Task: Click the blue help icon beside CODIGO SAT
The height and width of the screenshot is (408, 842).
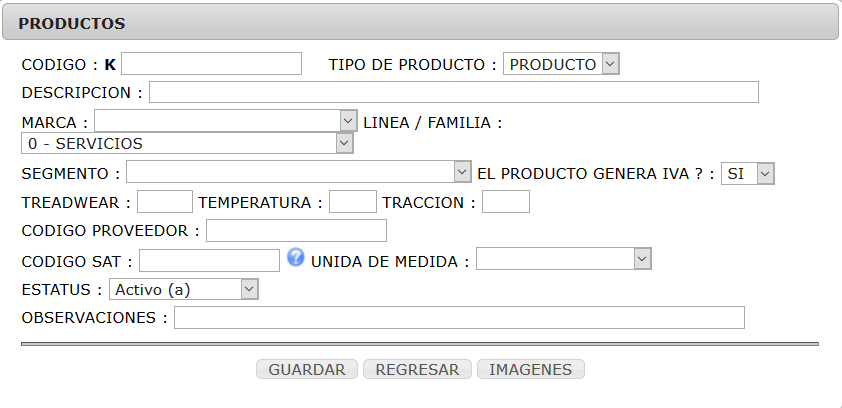Action: tap(295, 257)
